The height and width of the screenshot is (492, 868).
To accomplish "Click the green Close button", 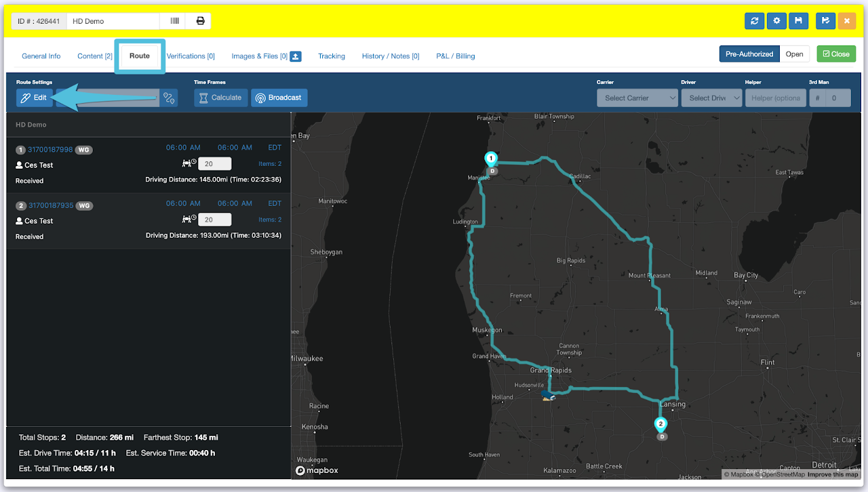I will point(836,54).
